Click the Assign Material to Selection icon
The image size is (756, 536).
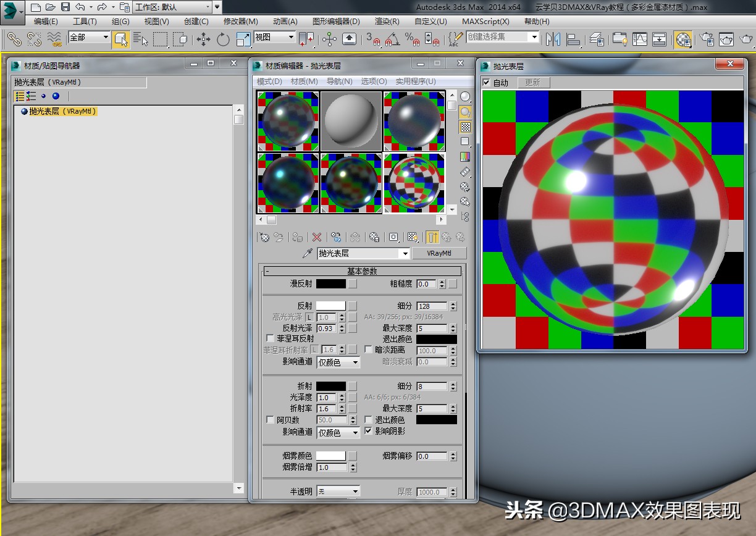pos(296,237)
